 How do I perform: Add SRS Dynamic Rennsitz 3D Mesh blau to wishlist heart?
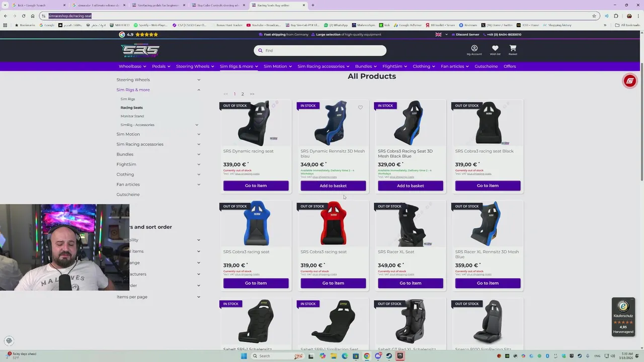[360, 108]
